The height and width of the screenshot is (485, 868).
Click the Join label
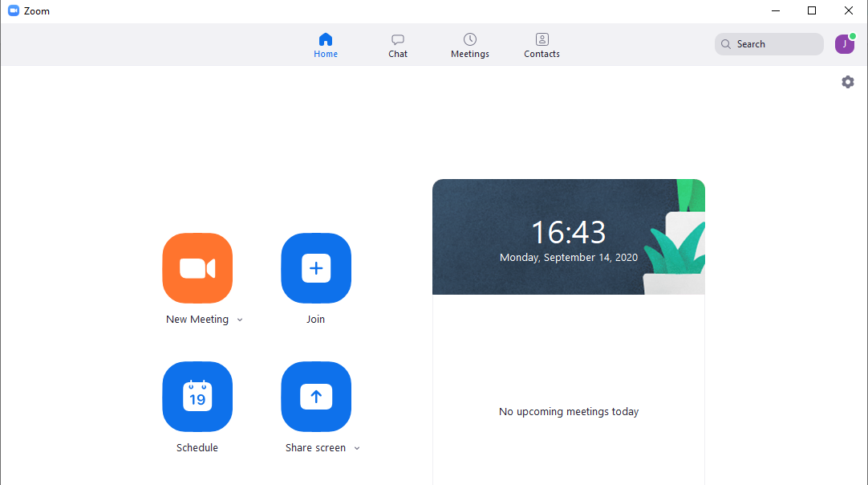[315, 320]
